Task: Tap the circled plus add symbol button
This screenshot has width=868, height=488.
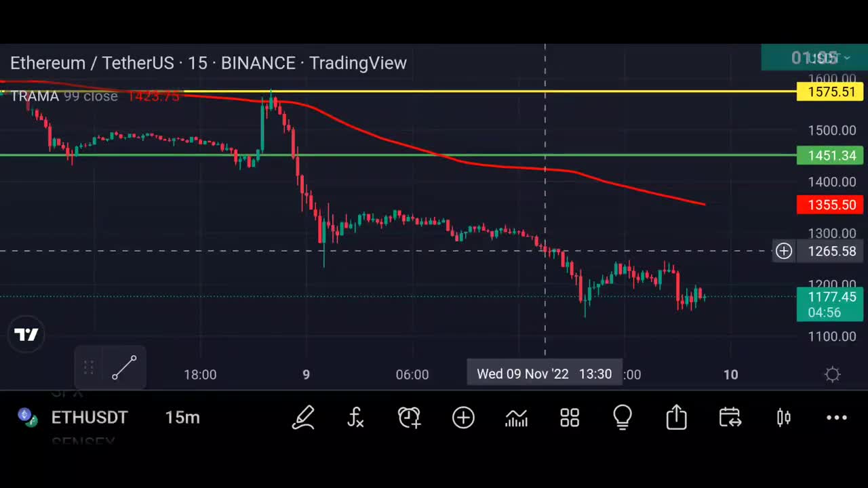Action: 463,418
